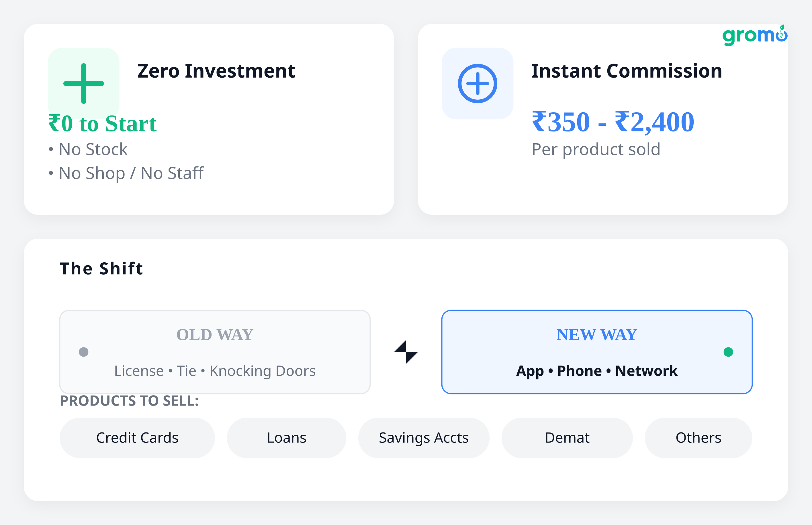Click the black lightning shift icon

point(406,352)
